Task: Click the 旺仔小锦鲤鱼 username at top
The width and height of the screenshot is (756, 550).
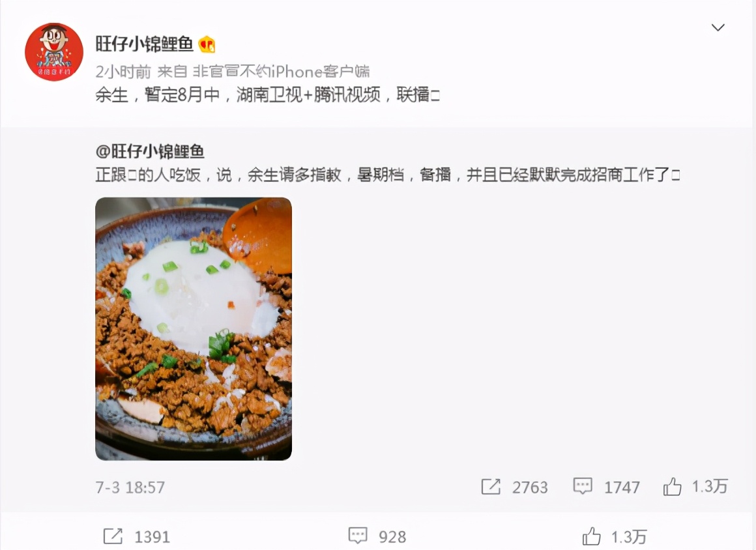Action: click(144, 44)
